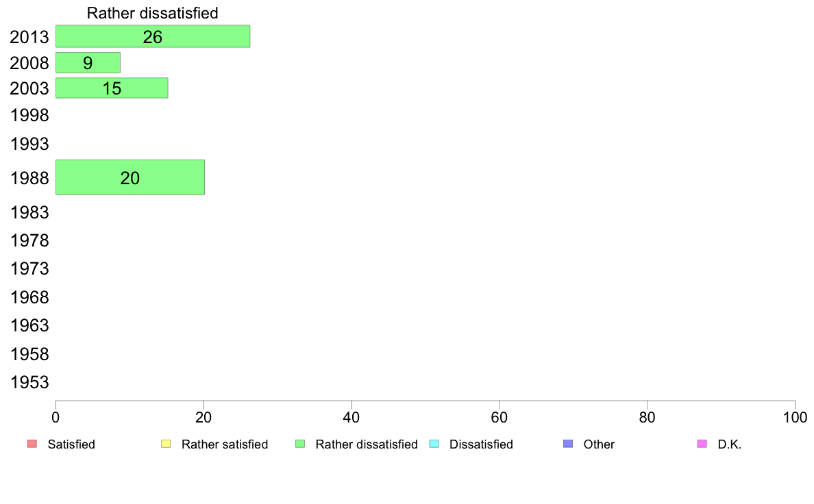Screen dimensions: 814x504
Task: Click the 'Rather satisfied' legend text
Action: pyautogui.click(x=225, y=444)
